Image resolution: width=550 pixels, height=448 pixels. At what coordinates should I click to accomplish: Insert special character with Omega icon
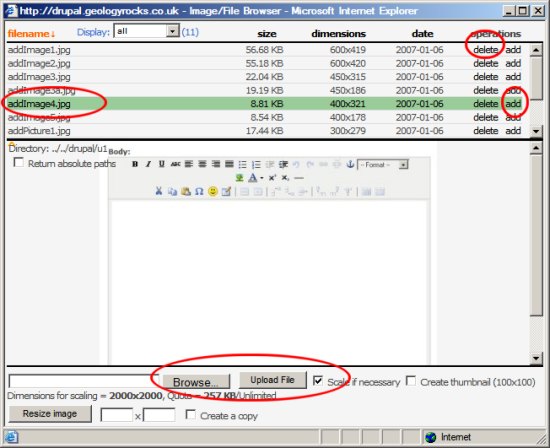(199, 191)
